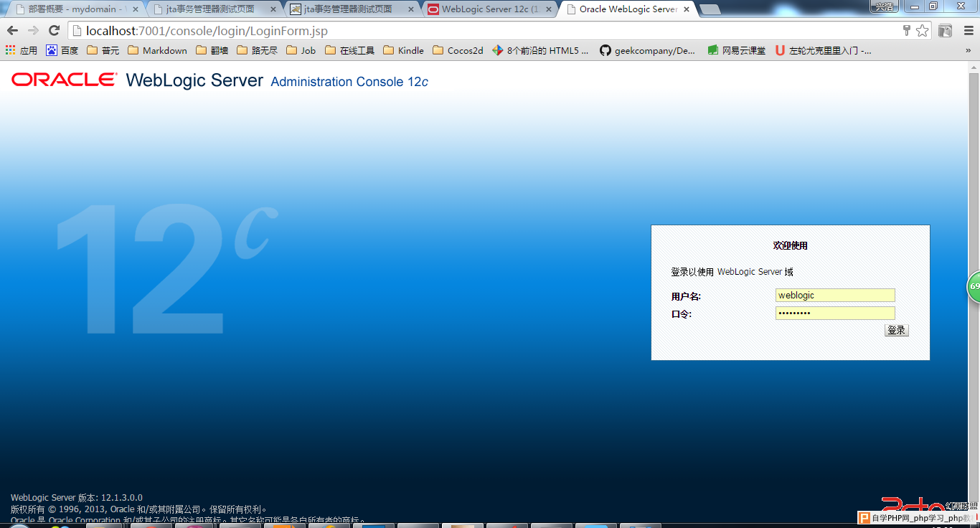Click the 欢迎使用 heading text
This screenshot has width=980, height=528.
point(790,245)
